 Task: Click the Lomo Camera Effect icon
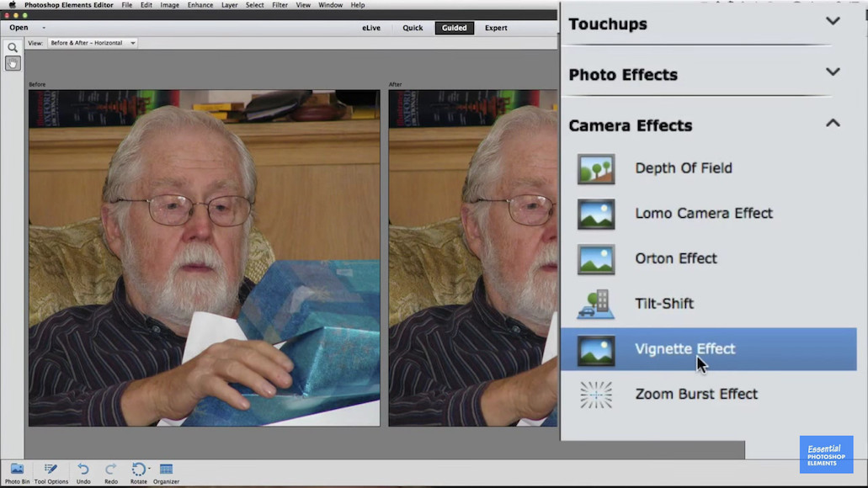click(595, 214)
